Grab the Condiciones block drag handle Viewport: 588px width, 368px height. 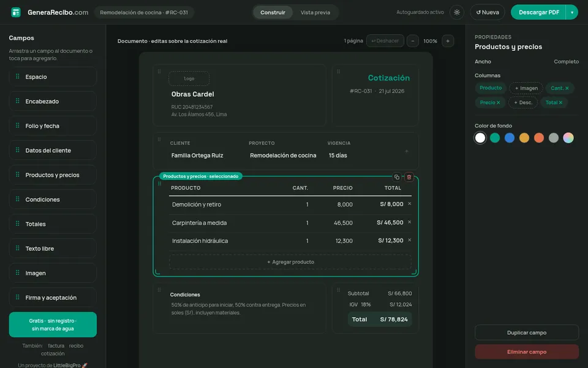pos(159,289)
